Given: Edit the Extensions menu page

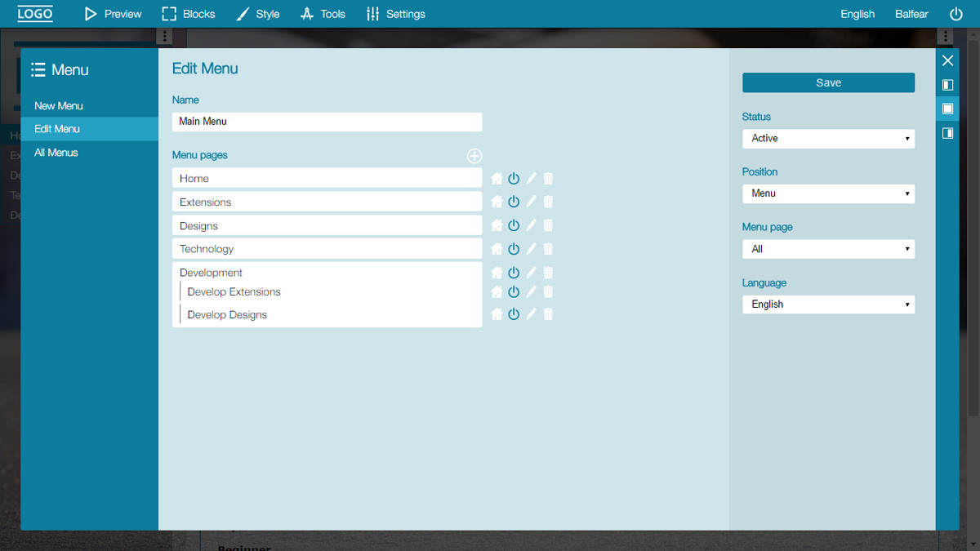Looking at the screenshot, I should (x=532, y=202).
